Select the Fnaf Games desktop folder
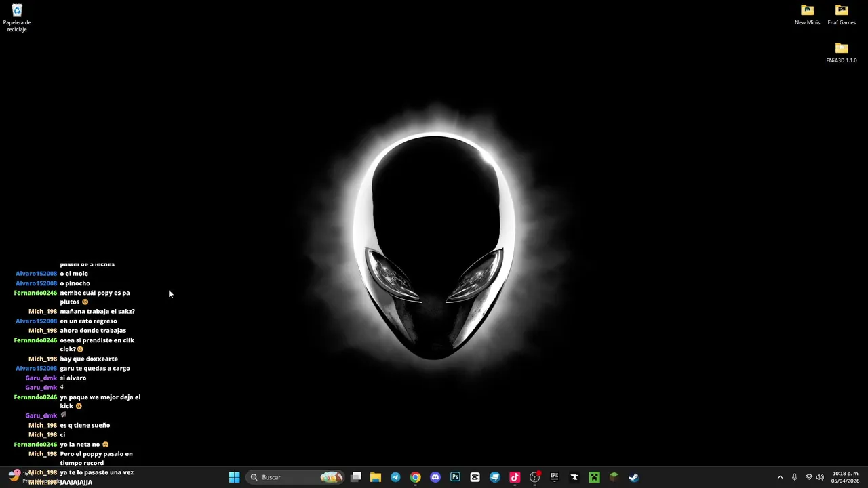868x488 pixels. (x=842, y=14)
